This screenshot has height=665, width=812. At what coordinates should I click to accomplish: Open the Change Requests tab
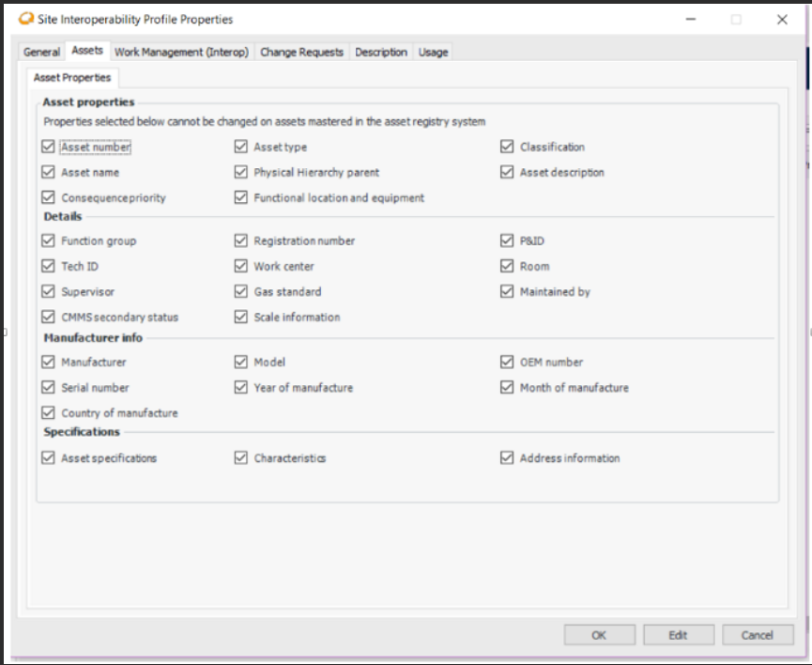click(301, 52)
